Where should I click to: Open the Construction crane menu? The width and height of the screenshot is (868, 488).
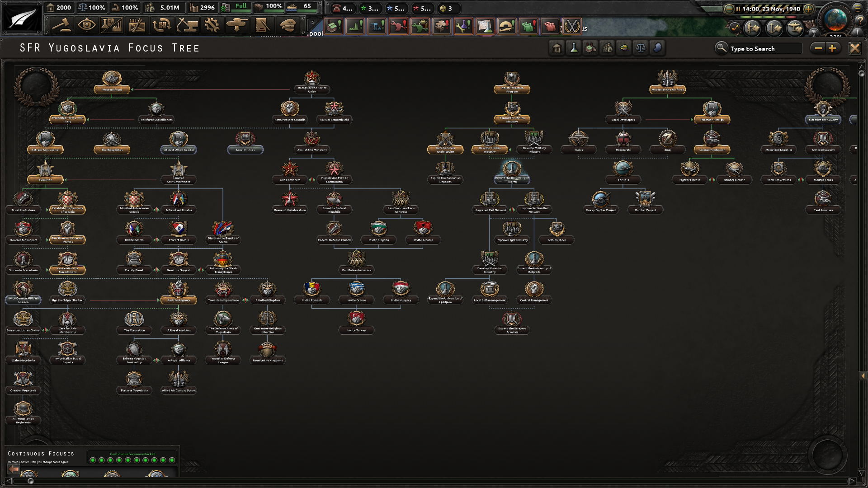(x=187, y=25)
